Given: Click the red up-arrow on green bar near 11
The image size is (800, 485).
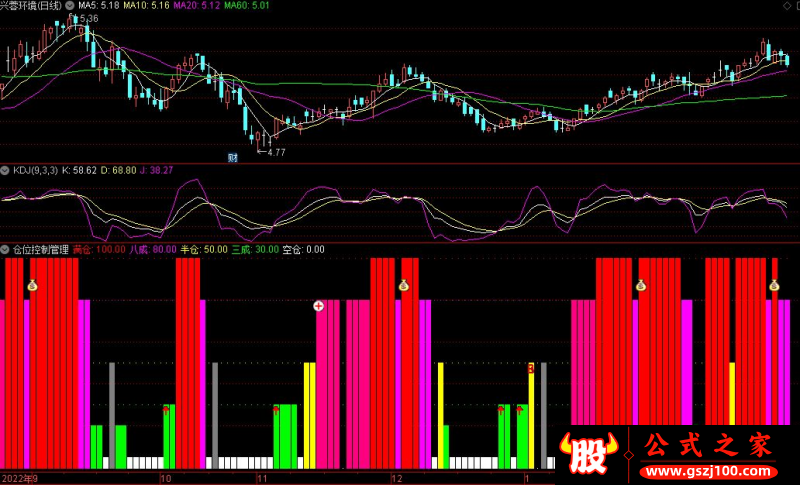Looking at the screenshot, I should point(276,410).
